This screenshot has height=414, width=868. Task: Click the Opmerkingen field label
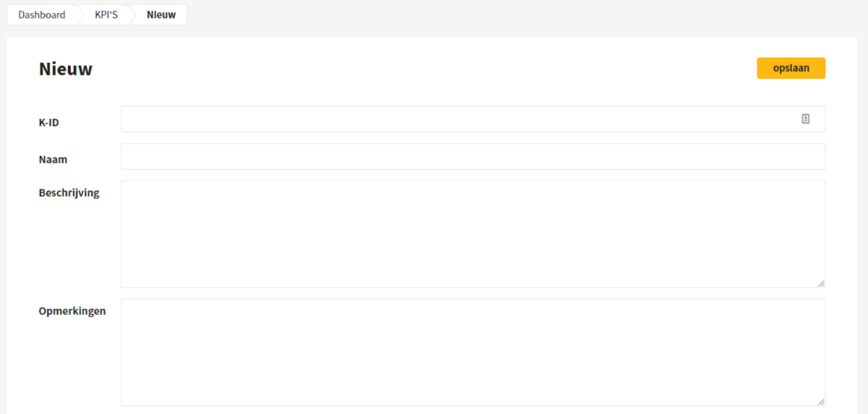pos(72,311)
